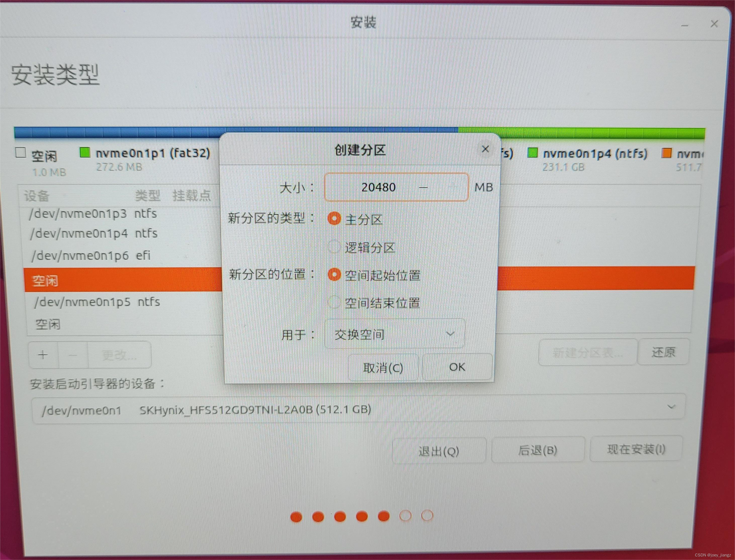Click the 空闲 legend checkbox square
Screen dimensions: 735x560
(x=21, y=153)
